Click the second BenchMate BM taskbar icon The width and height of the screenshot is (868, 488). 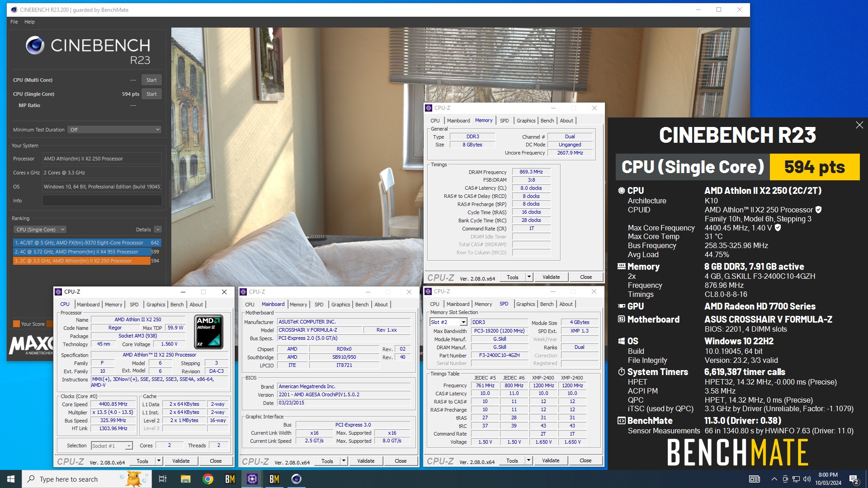coord(274,479)
